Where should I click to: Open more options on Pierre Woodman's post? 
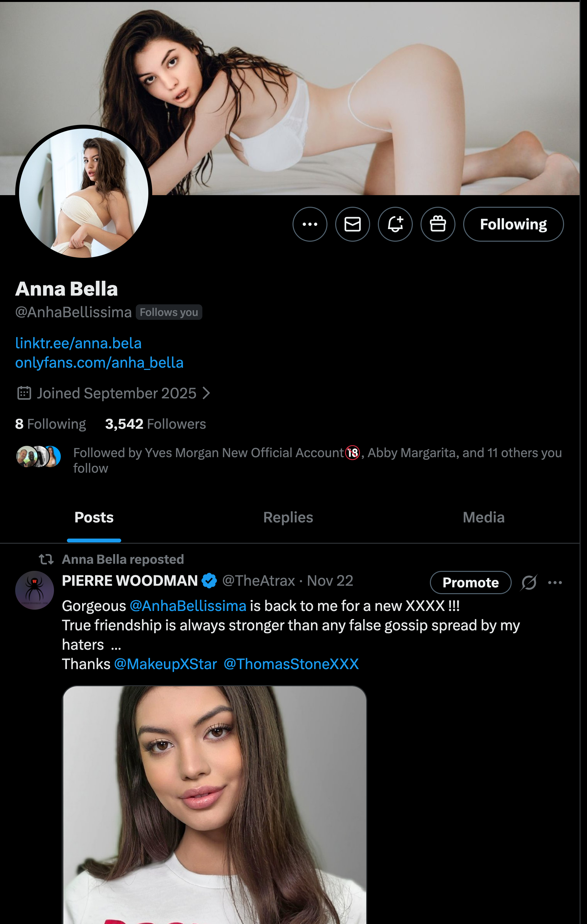pos(555,583)
